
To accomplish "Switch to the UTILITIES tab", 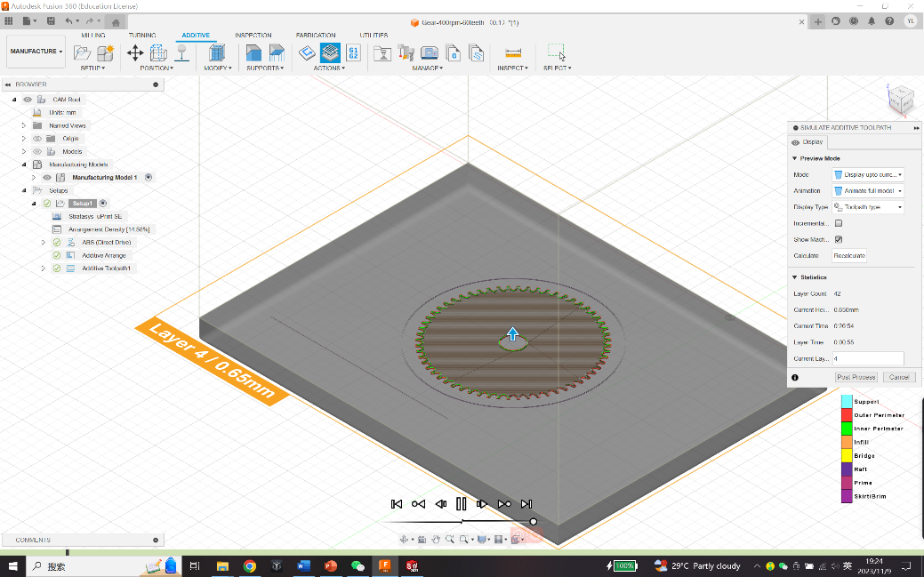I will (374, 36).
